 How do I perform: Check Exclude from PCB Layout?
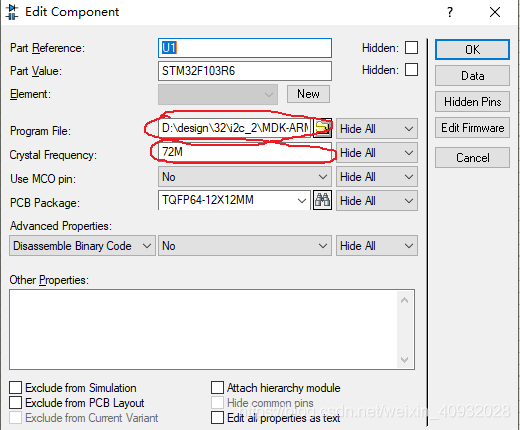(x=16, y=403)
